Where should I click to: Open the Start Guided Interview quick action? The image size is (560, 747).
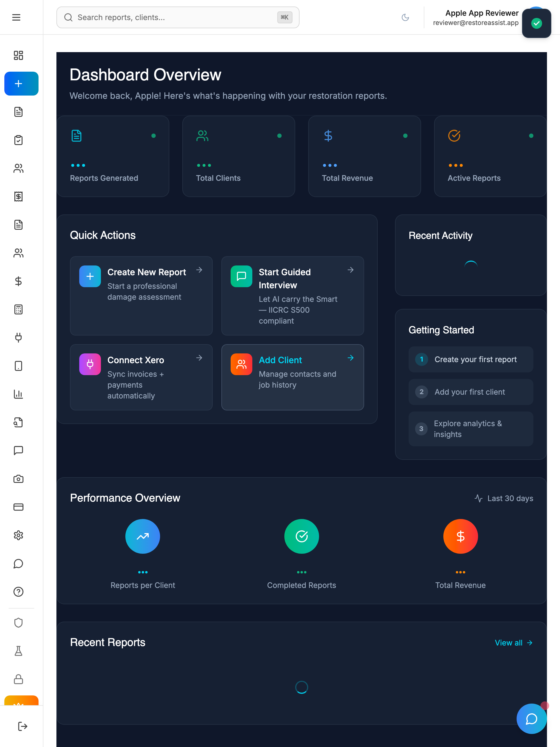tap(292, 296)
